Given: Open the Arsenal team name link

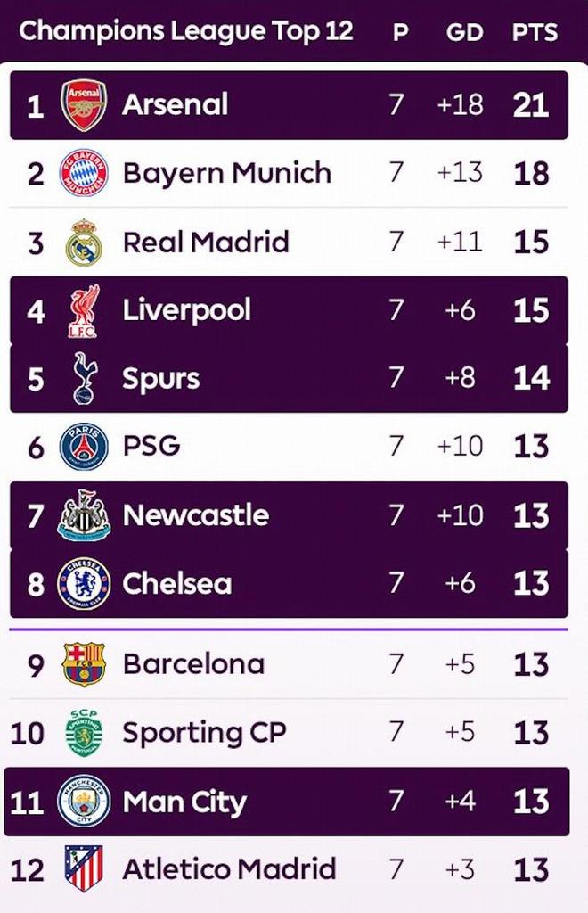Looking at the screenshot, I should click(176, 105).
